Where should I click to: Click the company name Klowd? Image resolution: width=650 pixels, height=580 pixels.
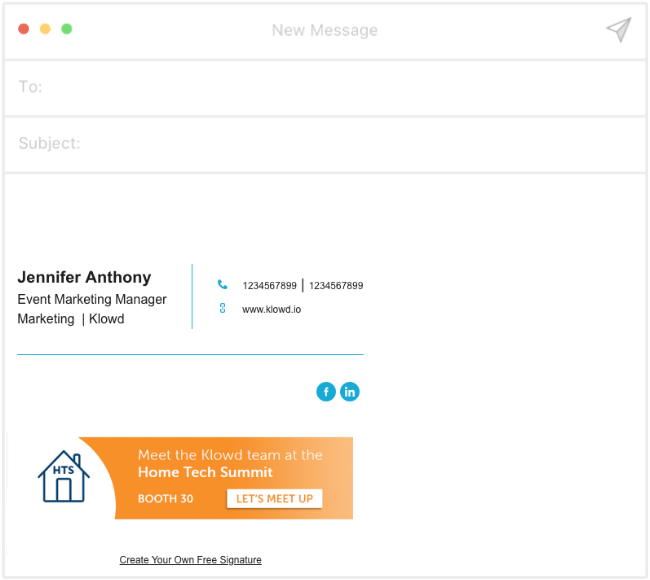[x=107, y=319]
